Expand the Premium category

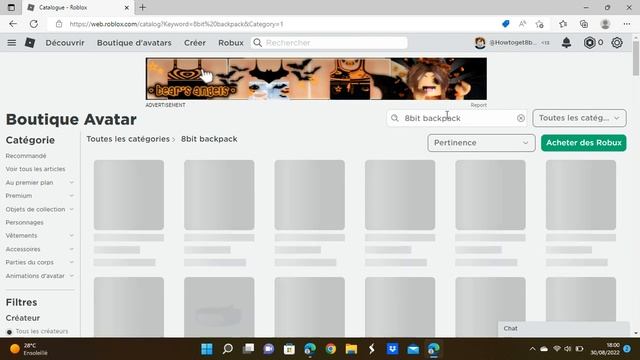tap(71, 196)
